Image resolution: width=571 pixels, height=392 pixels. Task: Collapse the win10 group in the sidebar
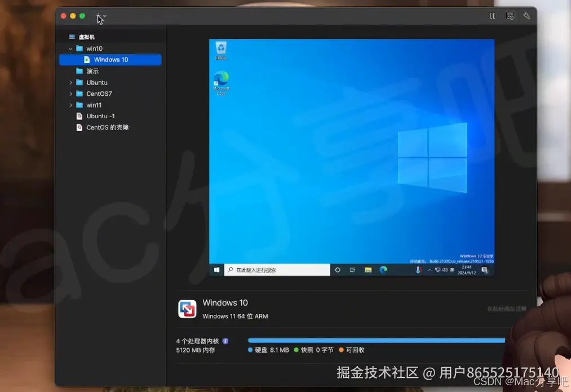coord(70,48)
